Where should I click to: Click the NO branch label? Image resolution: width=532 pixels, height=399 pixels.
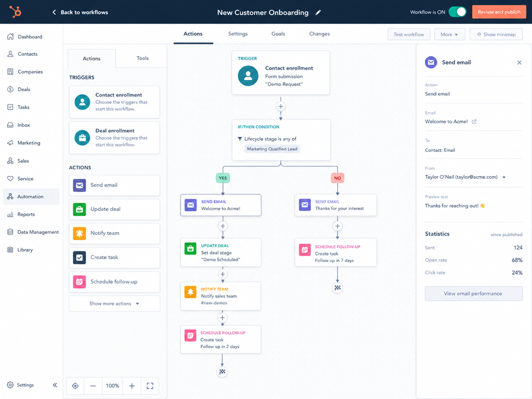pos(337,178)
